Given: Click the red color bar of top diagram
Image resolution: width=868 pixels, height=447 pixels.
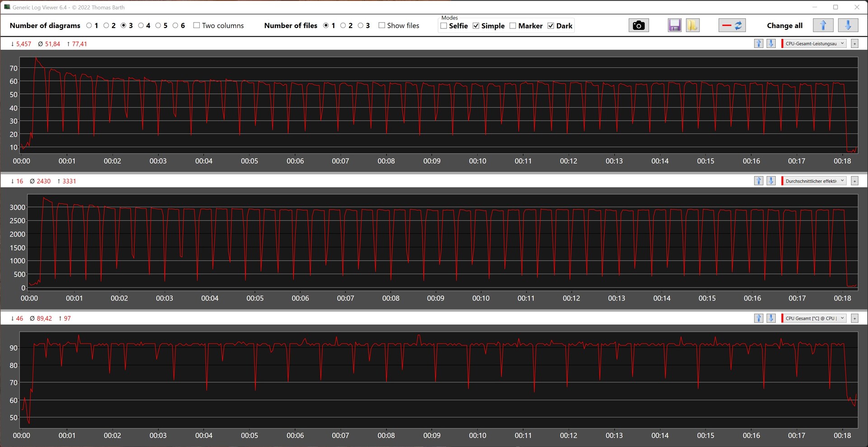Looking at the screenshot, I should click(783, 43).
